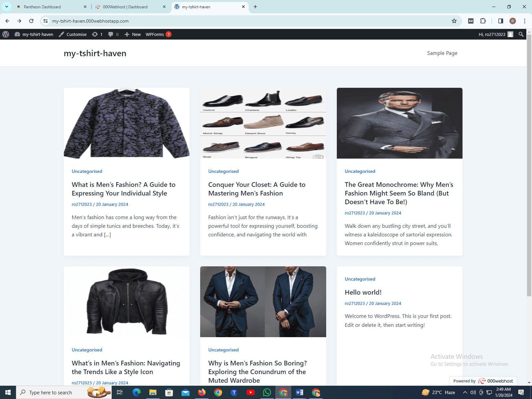View site information icon in address bar
The width and height of the screenshot is (532, 399).
click(46, 21)
